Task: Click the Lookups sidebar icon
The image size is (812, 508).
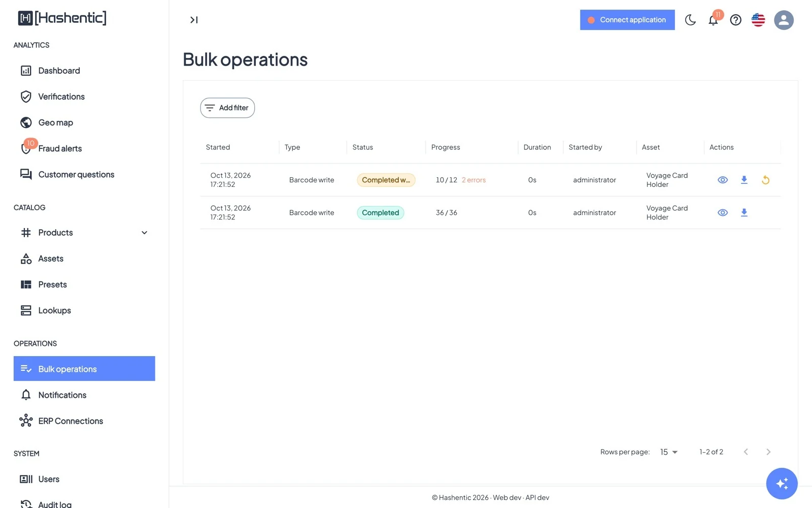Action: (x=26, y=310)
